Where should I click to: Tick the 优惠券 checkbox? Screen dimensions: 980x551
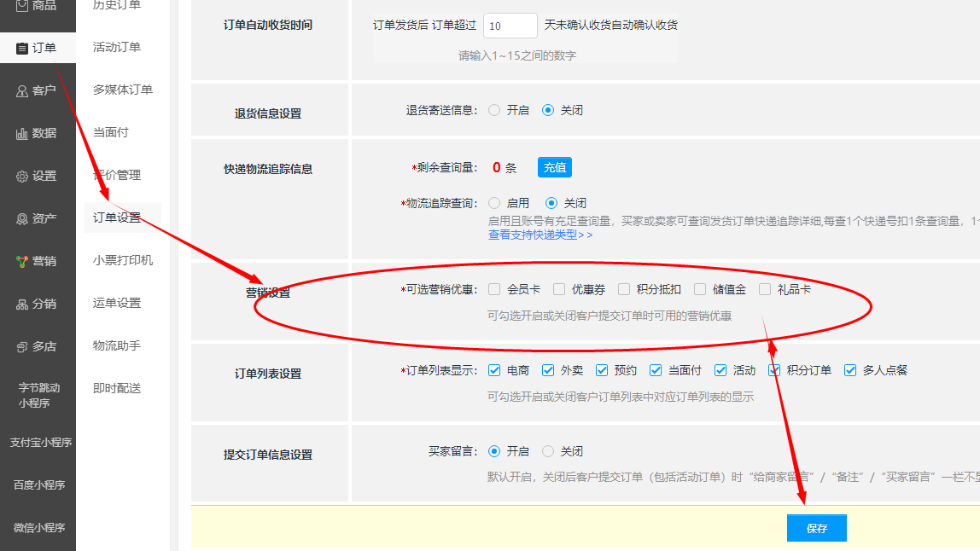tap(559, 289)
